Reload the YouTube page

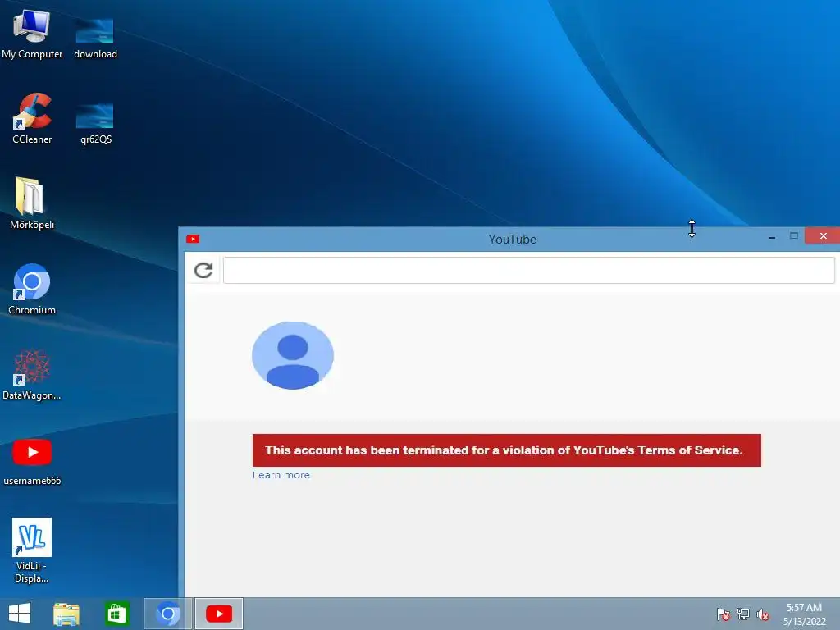coord(203,270)
